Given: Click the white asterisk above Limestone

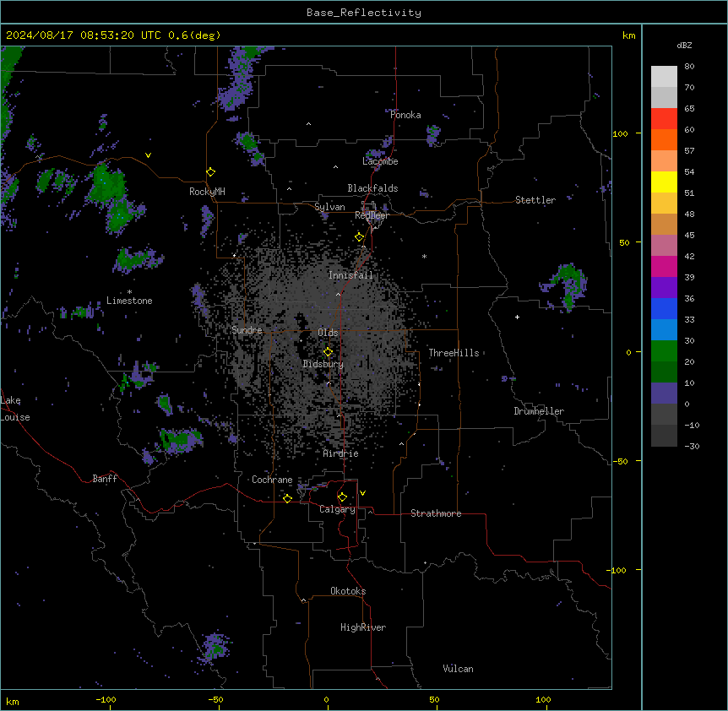Looking at the screenshot, I should (x=129, y=292).
